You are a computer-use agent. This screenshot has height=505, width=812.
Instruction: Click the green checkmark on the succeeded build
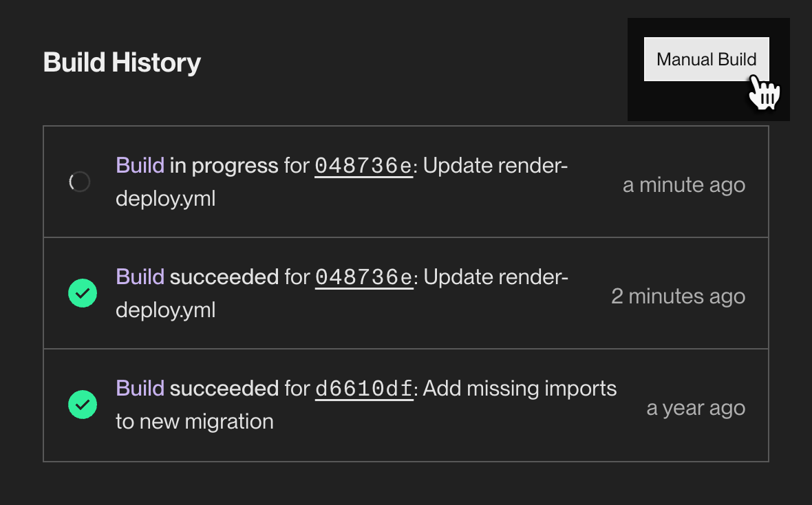(x=83, y=293)
